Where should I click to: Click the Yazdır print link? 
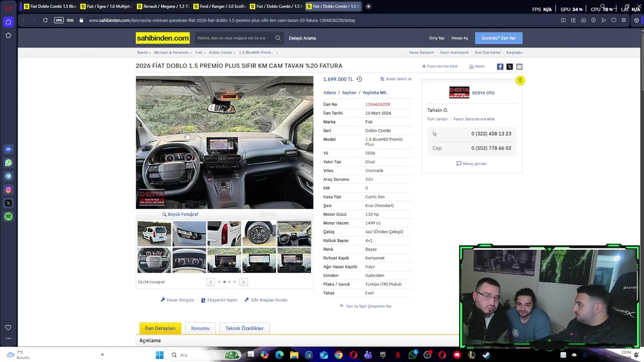[x=477, y=66]
